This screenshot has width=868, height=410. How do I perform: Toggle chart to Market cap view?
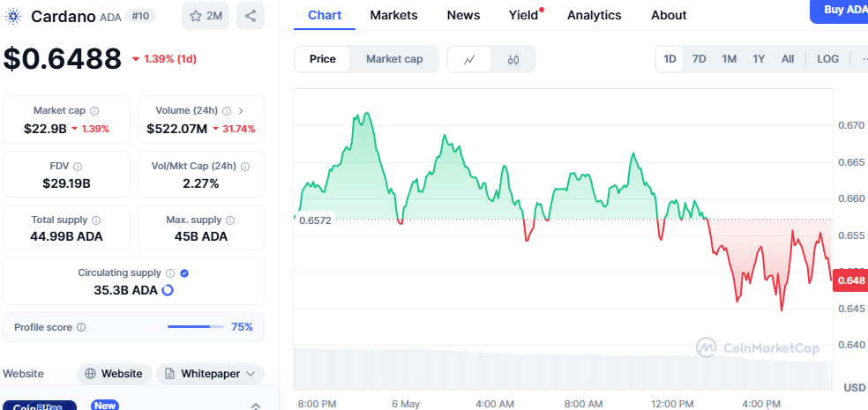pos(394,59)
